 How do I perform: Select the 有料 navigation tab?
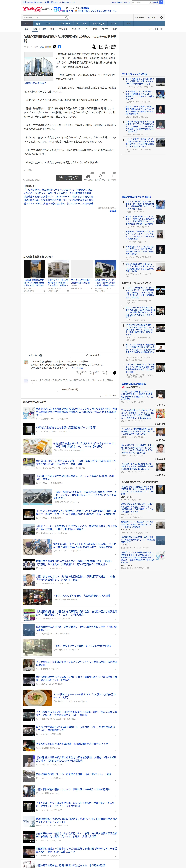128,24
